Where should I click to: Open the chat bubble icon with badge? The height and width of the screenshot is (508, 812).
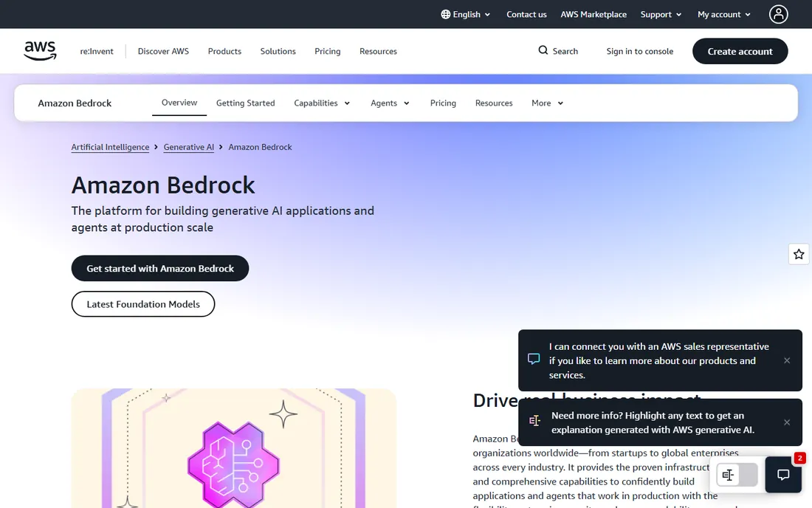pyautogui.click(x=783, y=474)
